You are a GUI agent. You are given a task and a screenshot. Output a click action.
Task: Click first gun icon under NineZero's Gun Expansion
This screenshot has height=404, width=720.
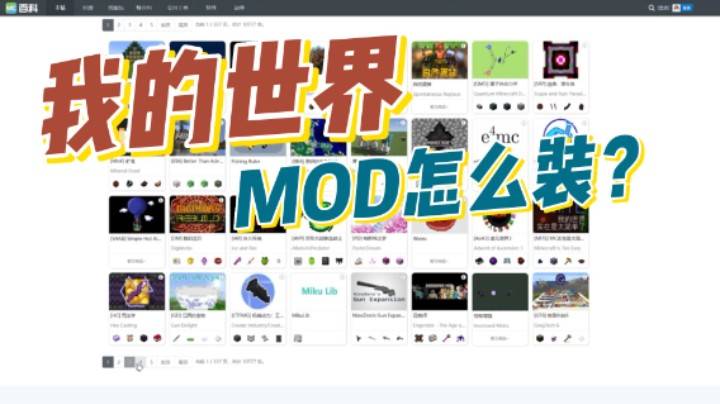coord(358,338)
